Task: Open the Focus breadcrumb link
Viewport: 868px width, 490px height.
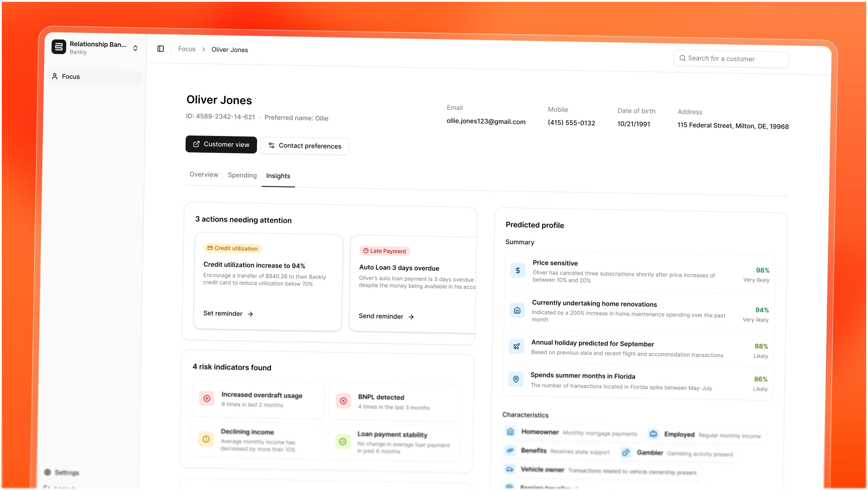Action: click(x=187, y=49)
